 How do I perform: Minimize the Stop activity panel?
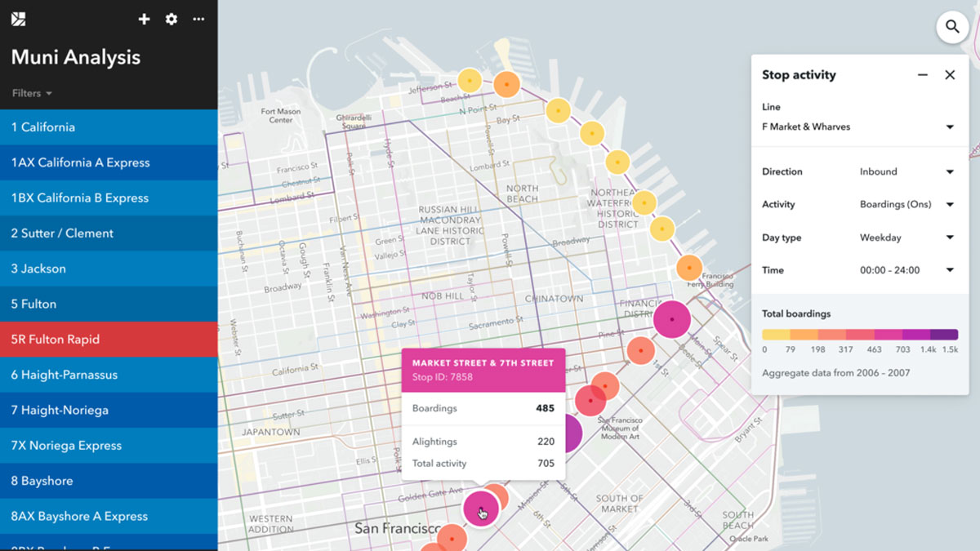pos(922,75)
